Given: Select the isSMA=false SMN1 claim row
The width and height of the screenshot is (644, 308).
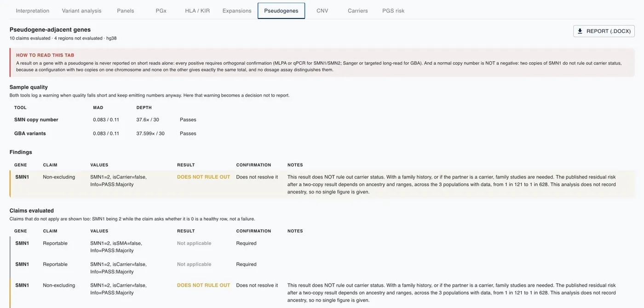Looking at the screenshot, I should click(322, 247).
